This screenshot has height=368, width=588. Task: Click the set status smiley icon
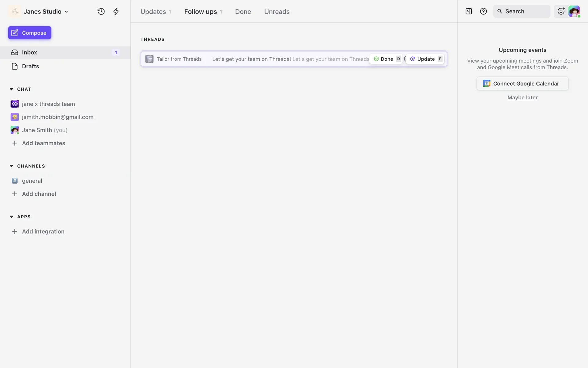click(x=561, y=11)
